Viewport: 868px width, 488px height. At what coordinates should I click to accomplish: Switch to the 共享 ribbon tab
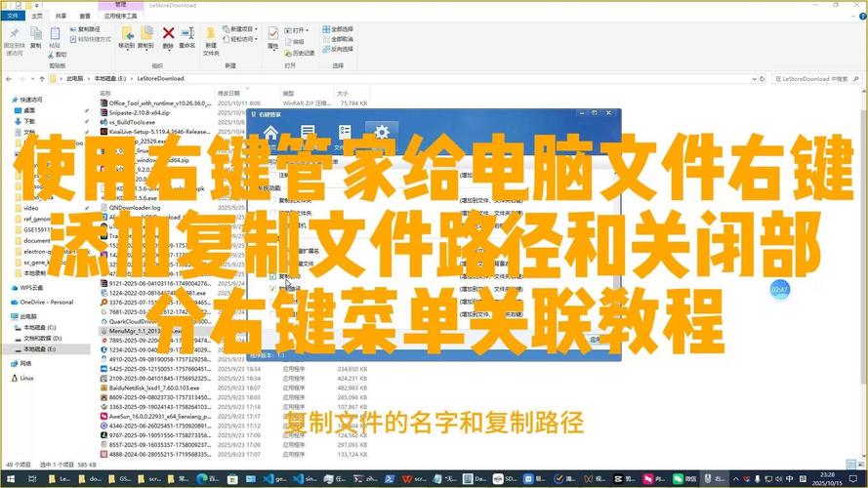61,16
